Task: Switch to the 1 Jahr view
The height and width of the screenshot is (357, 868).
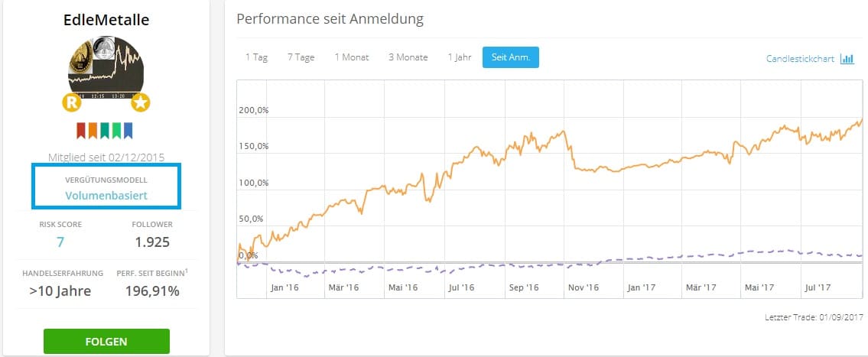Action: click(459, 57)
